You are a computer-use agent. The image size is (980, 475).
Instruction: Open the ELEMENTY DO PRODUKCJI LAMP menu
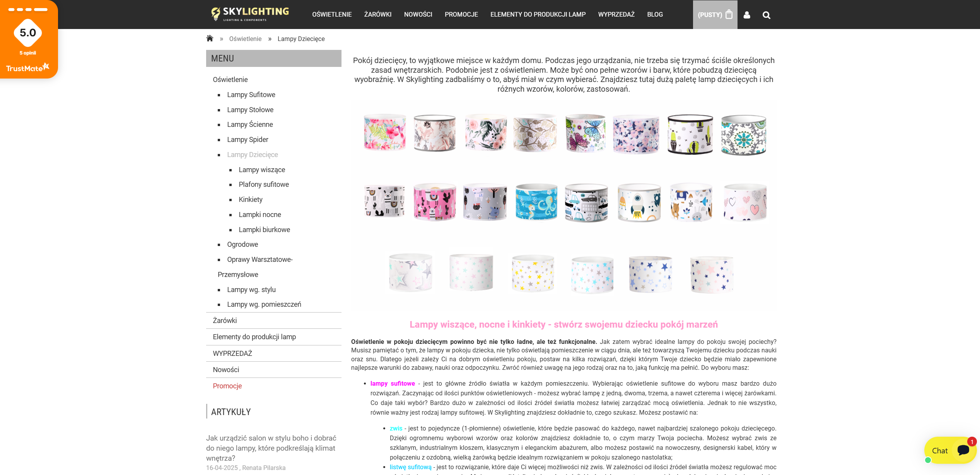click(538, 14)
